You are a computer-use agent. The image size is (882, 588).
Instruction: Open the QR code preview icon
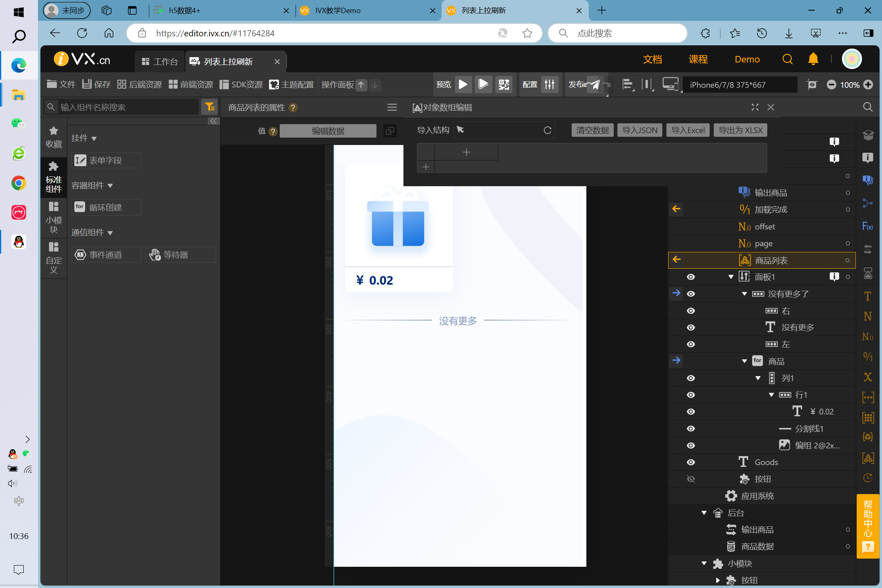coord(504,85)
